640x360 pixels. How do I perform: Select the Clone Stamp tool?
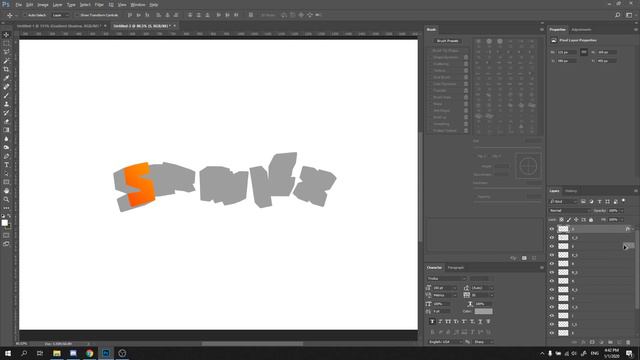click(x=6, y=104)
